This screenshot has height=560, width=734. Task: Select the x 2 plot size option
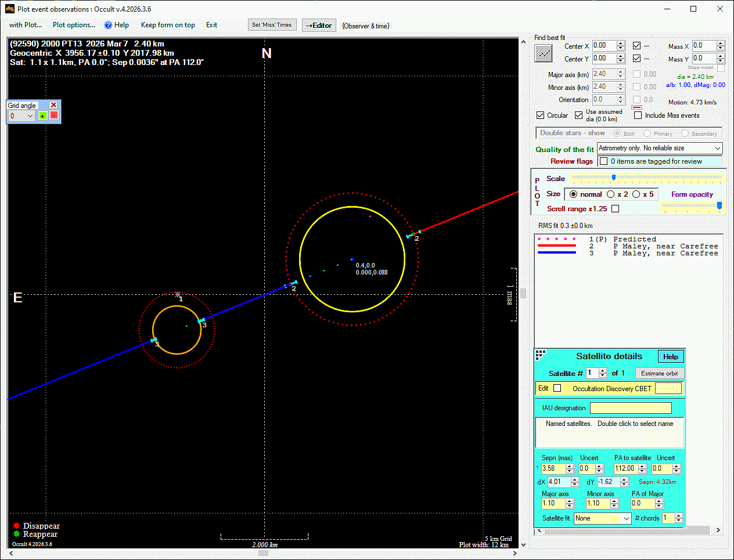click(x=611, y=194)
